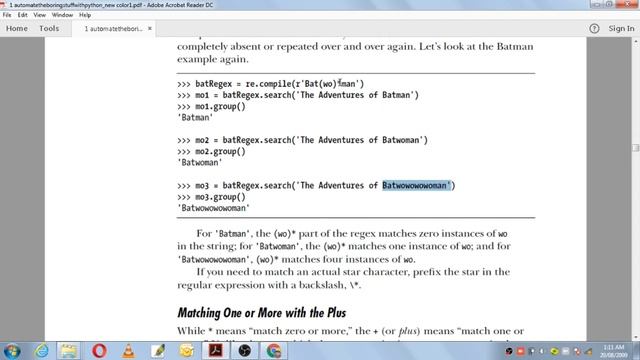Launch Opera browser from taskbar
Screen dimensions: 640x360
[x=99, y=351]
